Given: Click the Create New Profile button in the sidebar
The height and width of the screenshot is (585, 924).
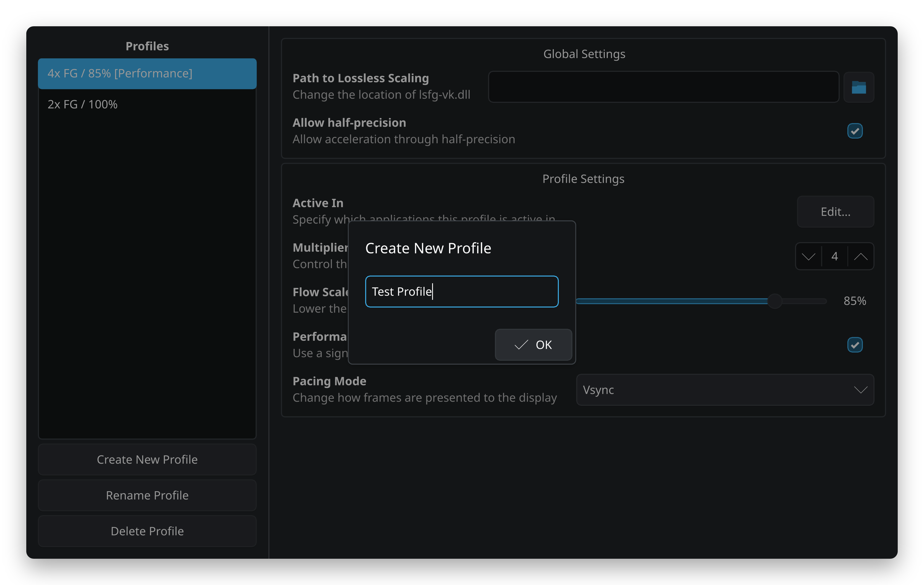Looking at the screenshot, I should pos(147,459).
